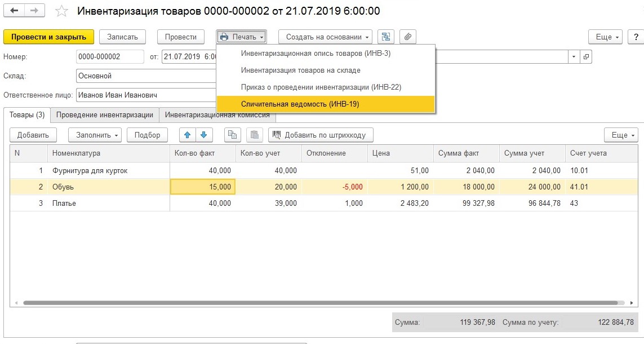Click the back navigation arrow
644x344 pixels.
click(x=14, y=11)
